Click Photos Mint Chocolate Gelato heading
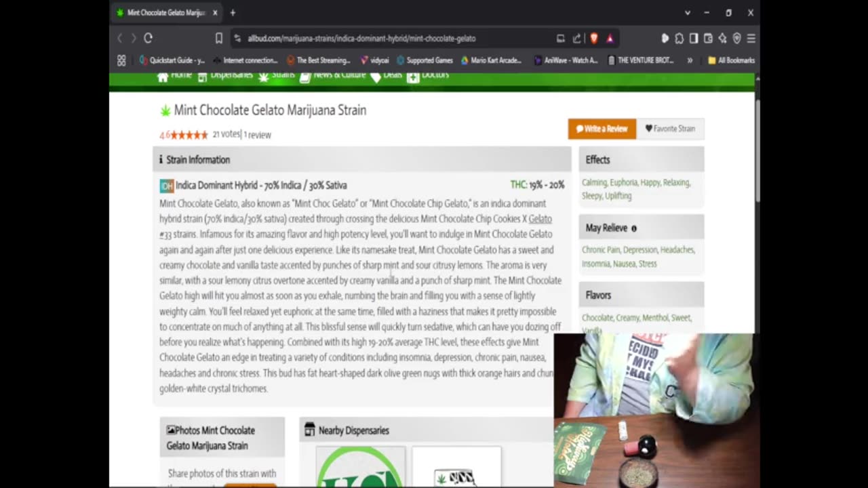The width and height of the screenshot is (868, 488). 210,438
